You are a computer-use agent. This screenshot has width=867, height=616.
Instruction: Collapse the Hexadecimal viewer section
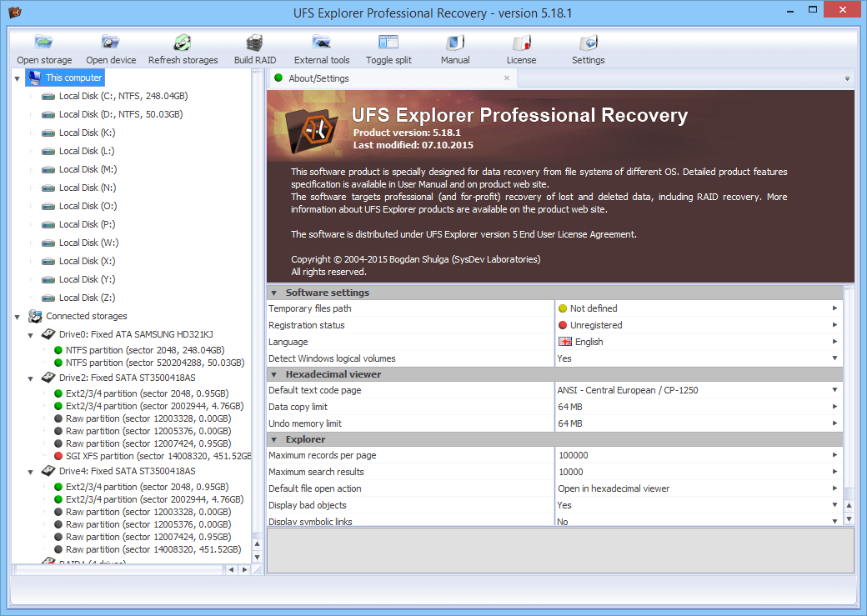click(x=274, y=375)
